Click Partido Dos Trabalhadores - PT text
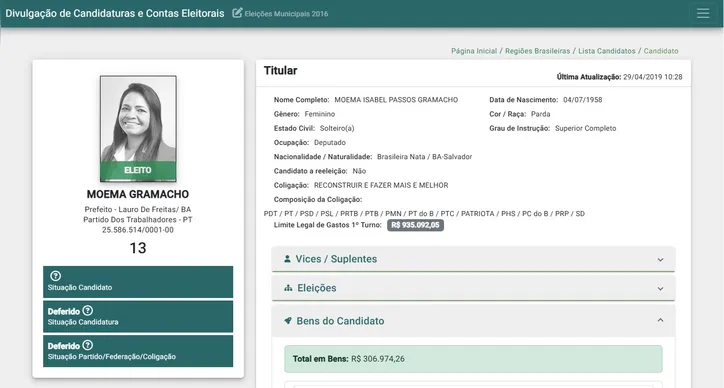The height and width of the screenshot is (388, 724). coord(138,219)
